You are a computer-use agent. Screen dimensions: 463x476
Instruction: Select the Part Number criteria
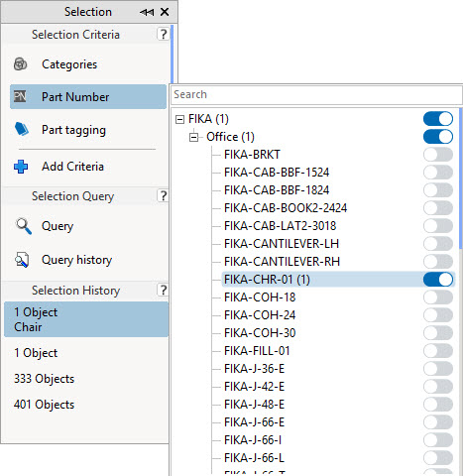coord(88,96)
